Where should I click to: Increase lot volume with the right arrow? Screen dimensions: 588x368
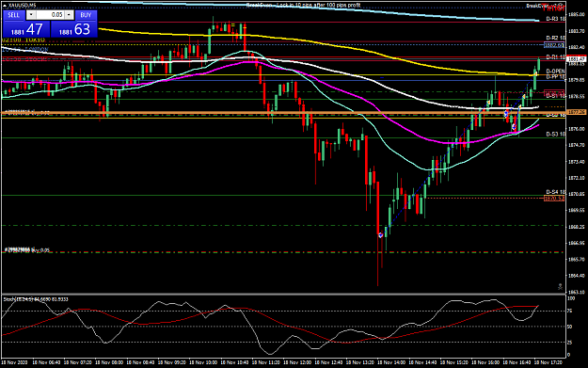(69, 15)
